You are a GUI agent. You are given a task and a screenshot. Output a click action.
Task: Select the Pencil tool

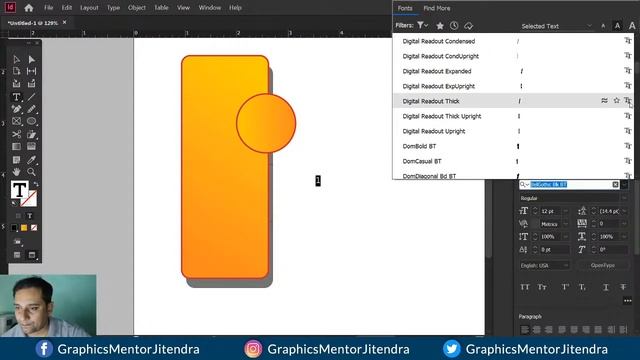point(31,109)
